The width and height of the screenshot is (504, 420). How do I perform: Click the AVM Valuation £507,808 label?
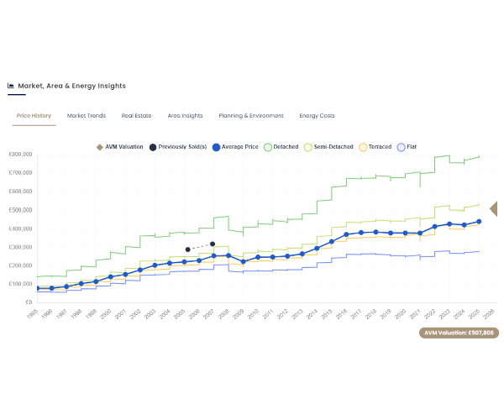pos(458,333)
